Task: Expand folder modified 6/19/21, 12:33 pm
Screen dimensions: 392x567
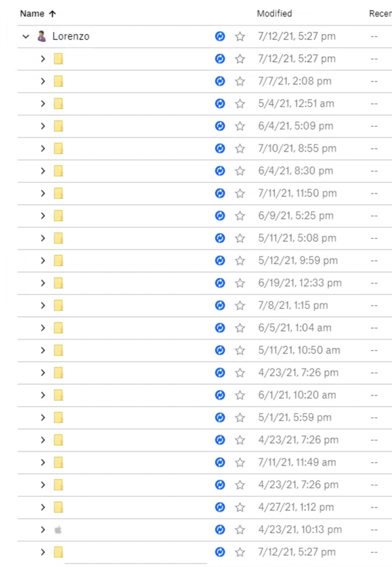Action: pos(43,283)
